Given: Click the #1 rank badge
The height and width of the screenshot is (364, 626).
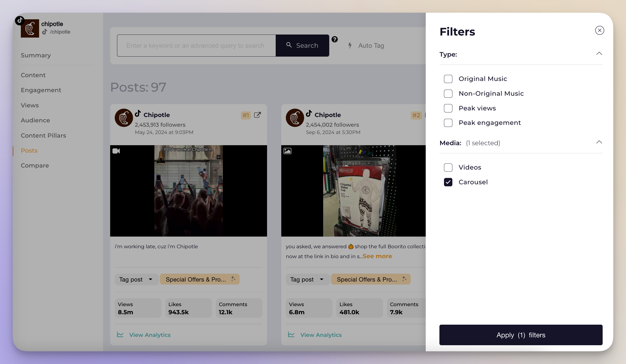Looking at the screenshot, I should tap(245, 115).
